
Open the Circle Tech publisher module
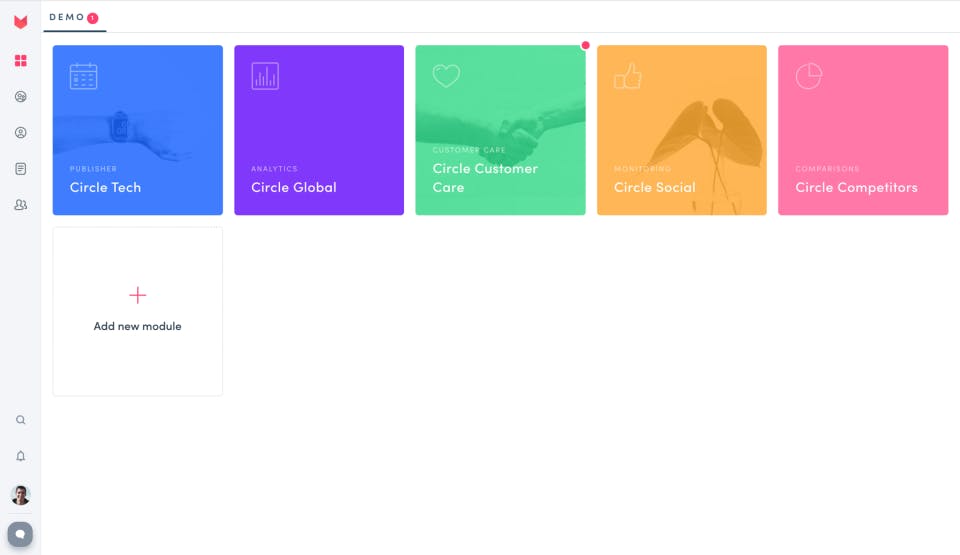(x=138, y=130)
